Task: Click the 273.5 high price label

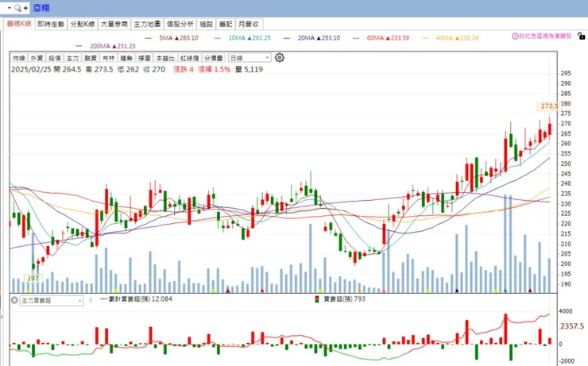Action: click(x=548, y=106)
